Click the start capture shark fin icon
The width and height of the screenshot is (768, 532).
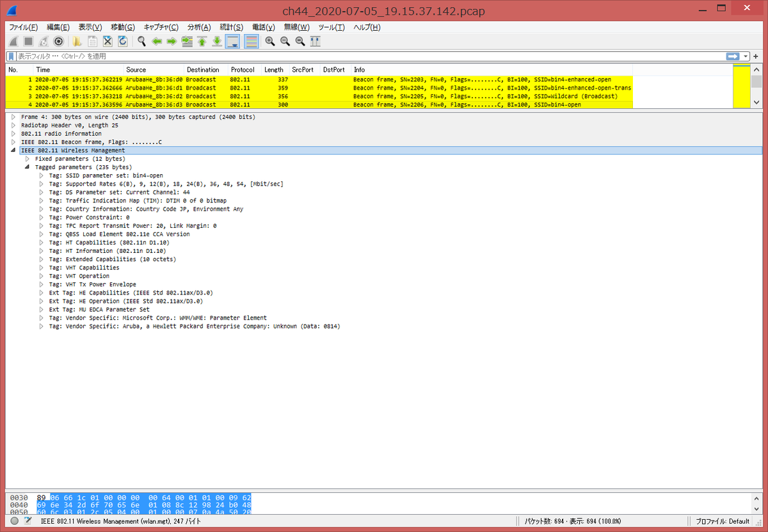coord(13,42)
